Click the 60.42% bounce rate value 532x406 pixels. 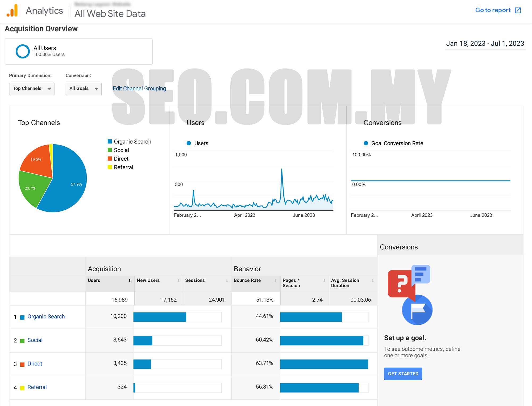(264, 340)
